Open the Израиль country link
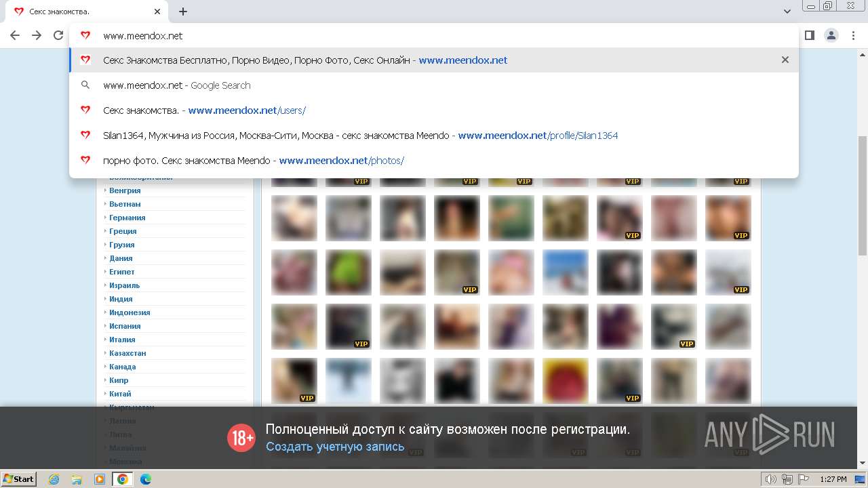This screenshot has height=488, width=868. [x=125, y=285]
